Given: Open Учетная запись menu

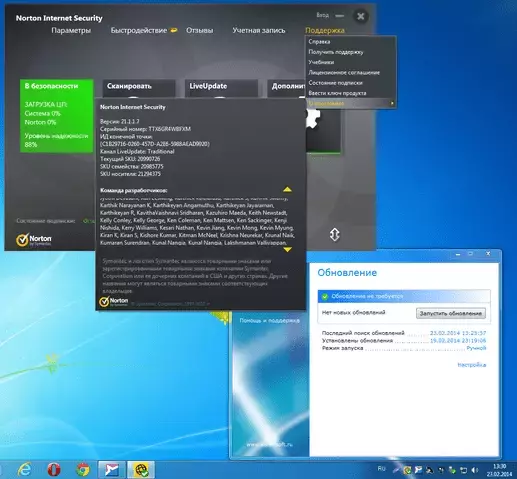Looking at the screenshot, I should 259,30.
